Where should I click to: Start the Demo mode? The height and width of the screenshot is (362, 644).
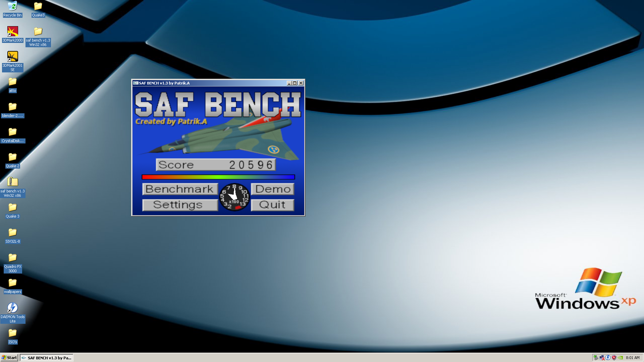pos(272,189)
